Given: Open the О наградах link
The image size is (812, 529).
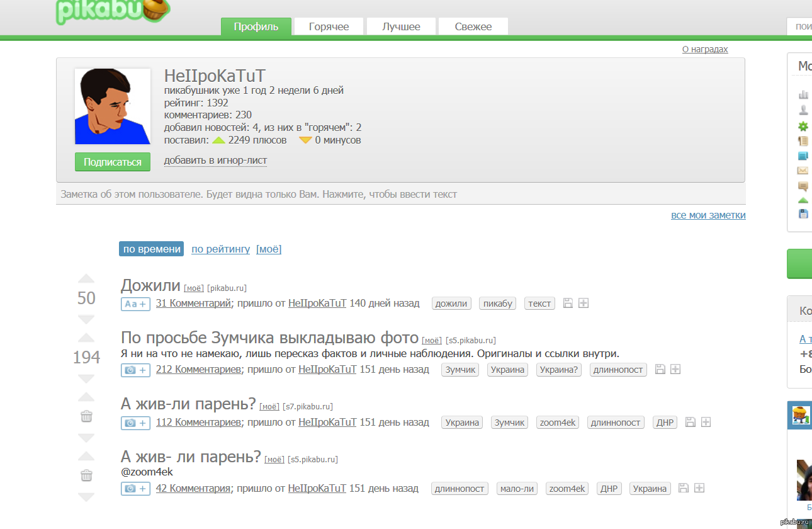Looking at the screenshot, I should point(705,49).
